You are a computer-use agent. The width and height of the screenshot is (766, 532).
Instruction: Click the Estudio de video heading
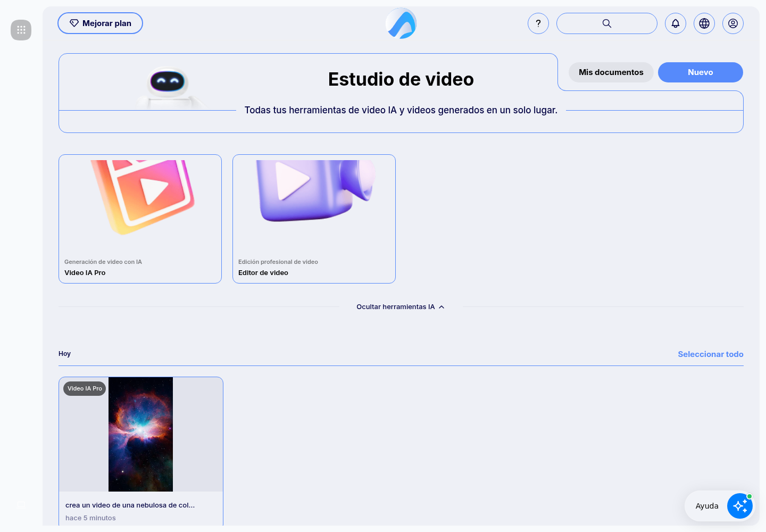pos(401,79)
